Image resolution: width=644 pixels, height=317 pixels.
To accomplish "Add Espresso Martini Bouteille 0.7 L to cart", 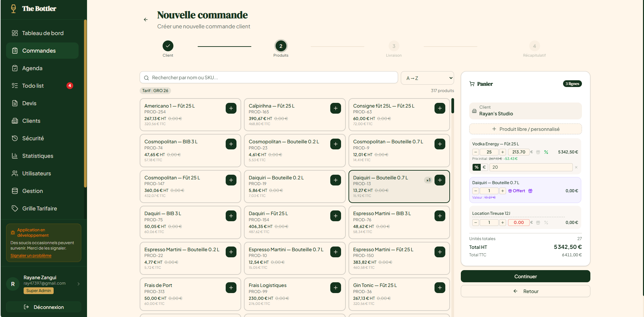I will pos(336,252).
